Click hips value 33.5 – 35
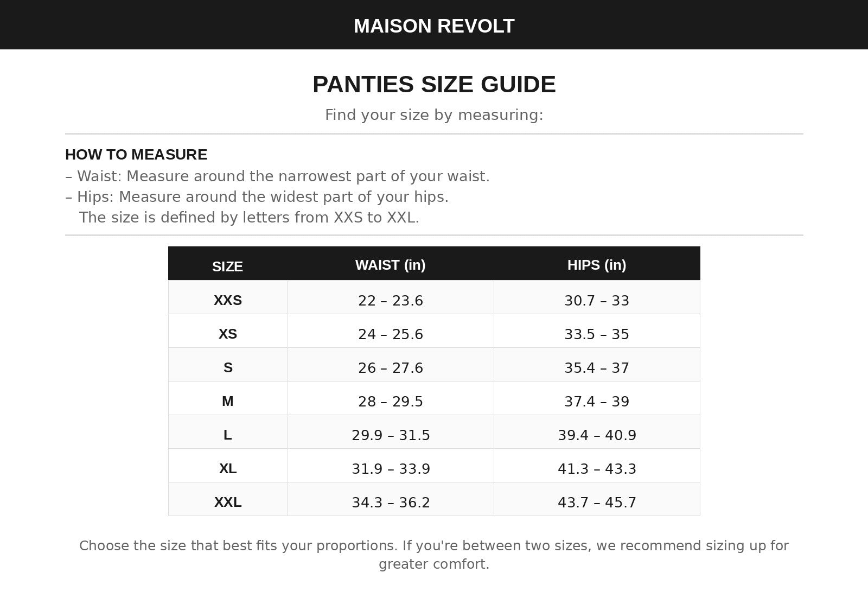Image resolution: width=868 pixels, height=604 pixels. [x=597, y=334]
